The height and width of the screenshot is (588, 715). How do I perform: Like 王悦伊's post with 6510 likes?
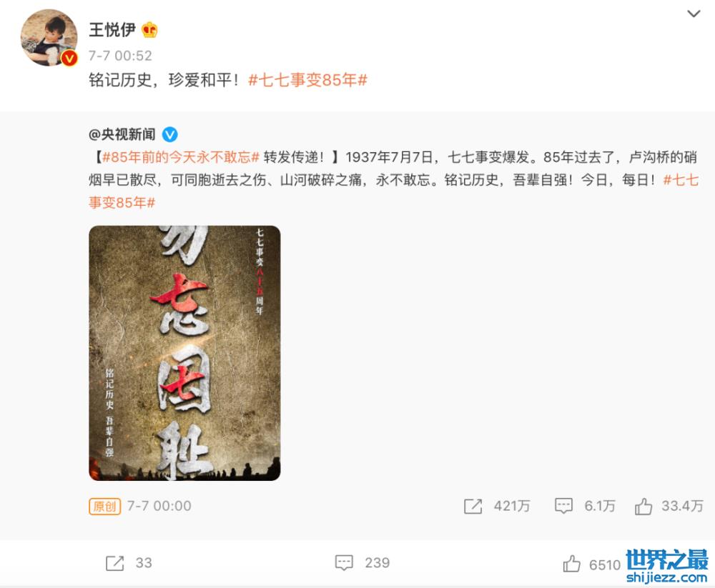[592, 564]
